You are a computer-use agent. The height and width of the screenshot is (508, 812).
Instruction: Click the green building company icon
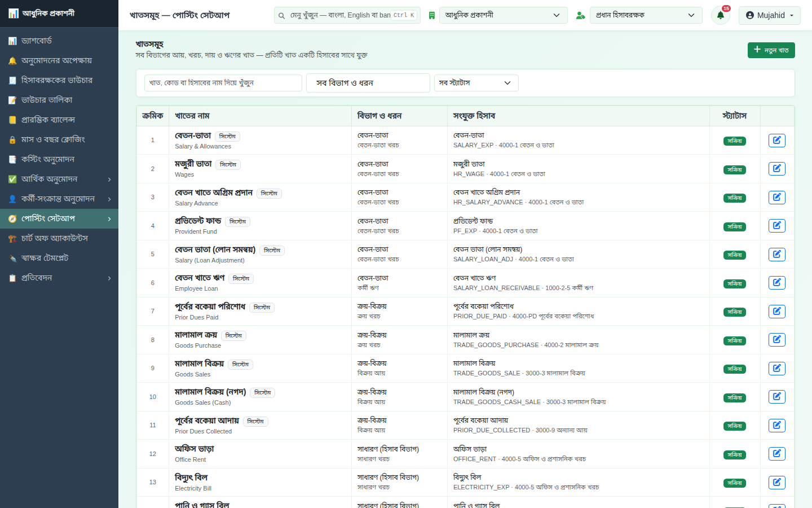(432, 15)
